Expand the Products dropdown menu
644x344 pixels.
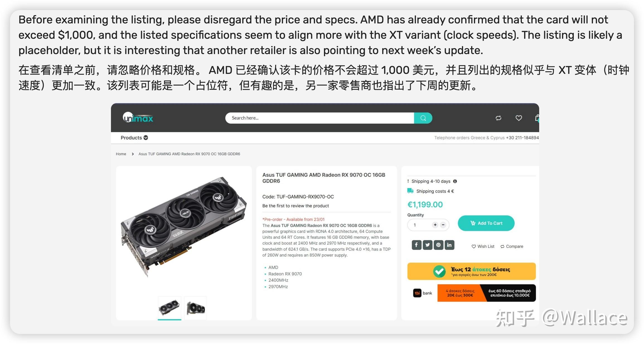[x=134, y=138]
